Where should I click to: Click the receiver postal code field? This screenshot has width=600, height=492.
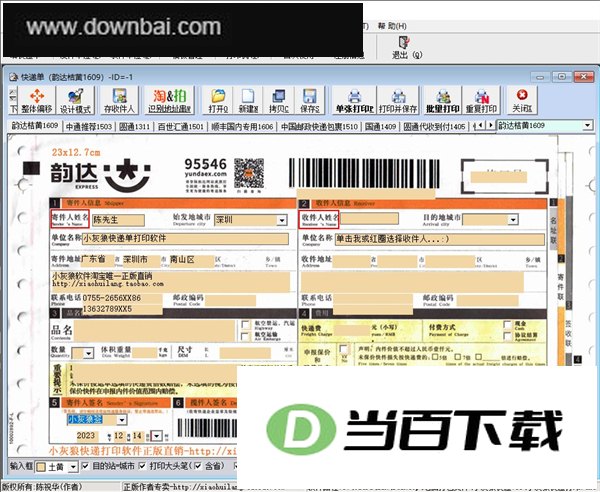click(488, 300)
